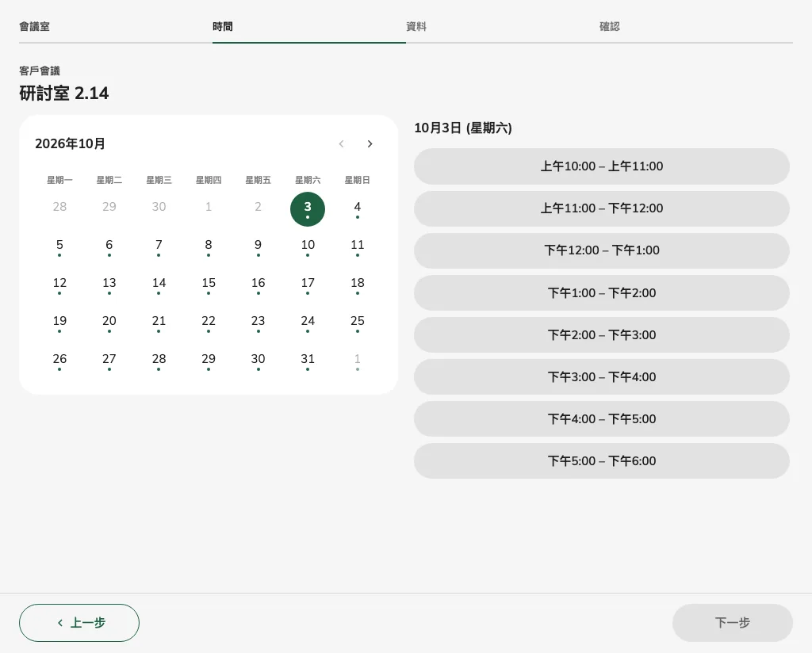
Task: Select date 31 in the calendar
Action: pos(308,361)
